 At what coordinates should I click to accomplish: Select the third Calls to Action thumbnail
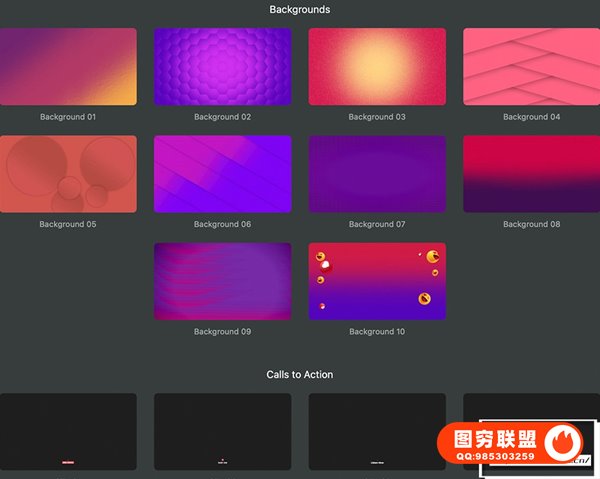pyautogui.click(x=377, y=431)
